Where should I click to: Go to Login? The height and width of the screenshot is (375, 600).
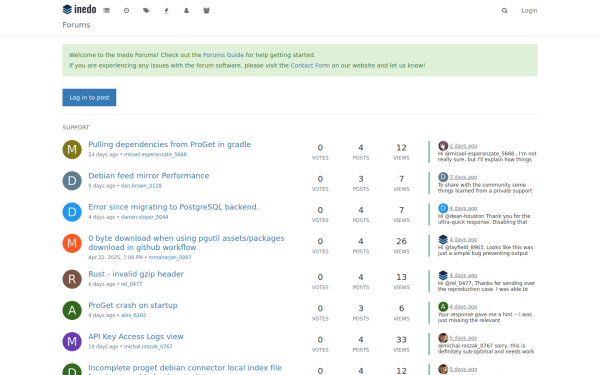click(x=529, y=10)
